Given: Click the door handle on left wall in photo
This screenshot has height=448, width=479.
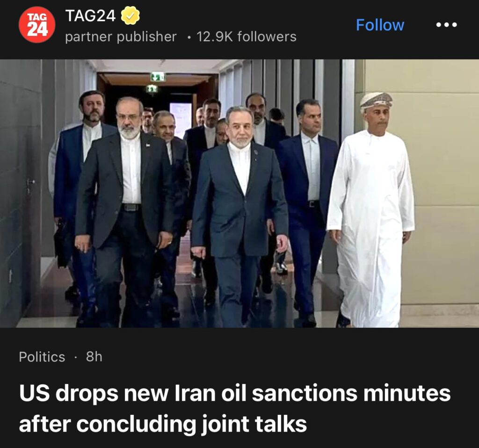Looking at the screenshot, I should pos(30,183).
